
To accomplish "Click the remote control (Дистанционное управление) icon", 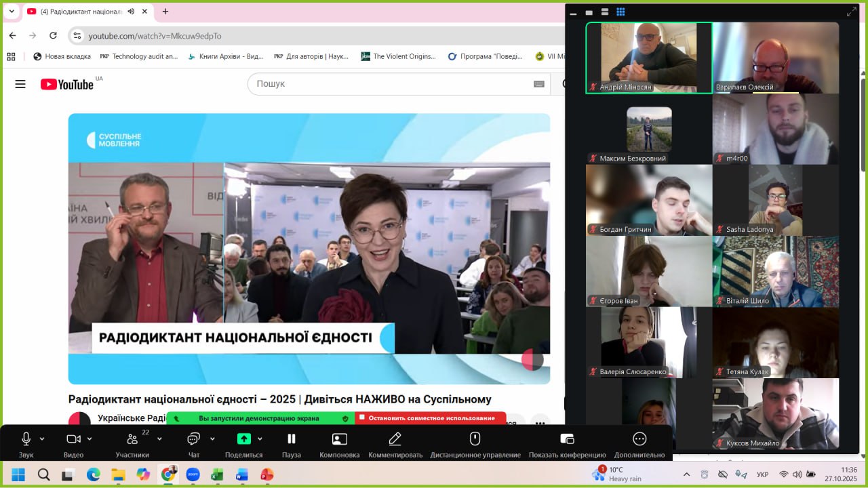I will pos(475,439).
